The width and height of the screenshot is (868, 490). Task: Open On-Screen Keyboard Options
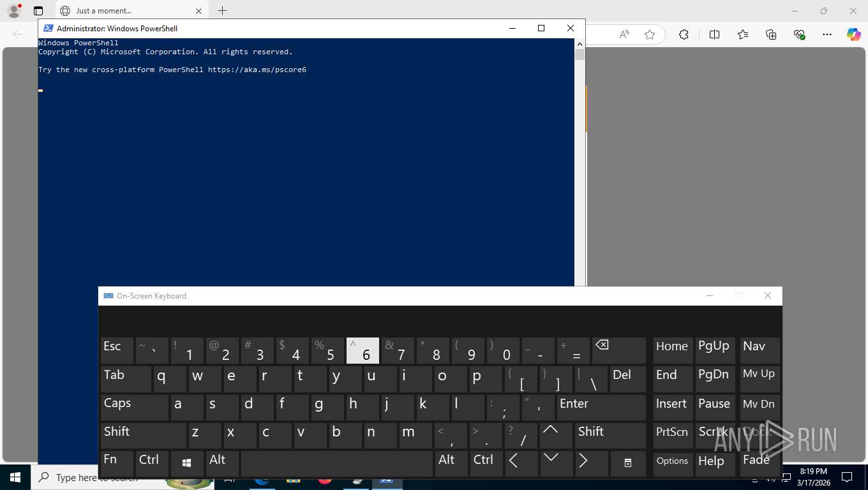click(x=673, y=464)
